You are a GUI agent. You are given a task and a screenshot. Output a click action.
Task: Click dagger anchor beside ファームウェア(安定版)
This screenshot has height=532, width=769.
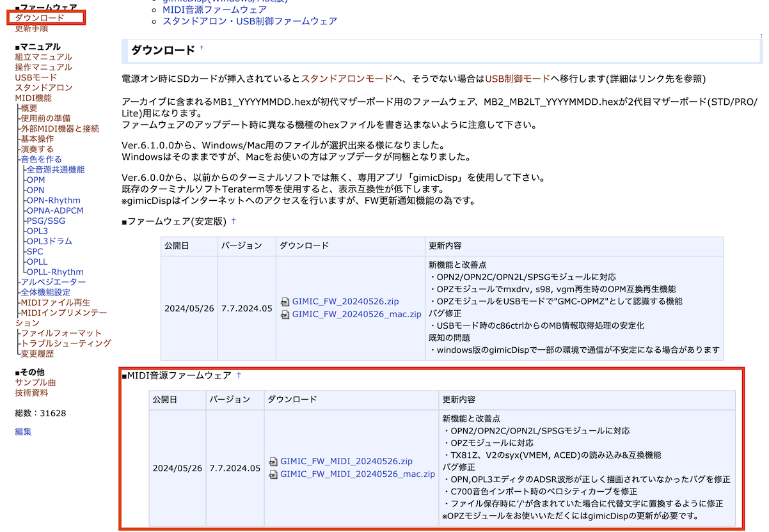point(234,221)
